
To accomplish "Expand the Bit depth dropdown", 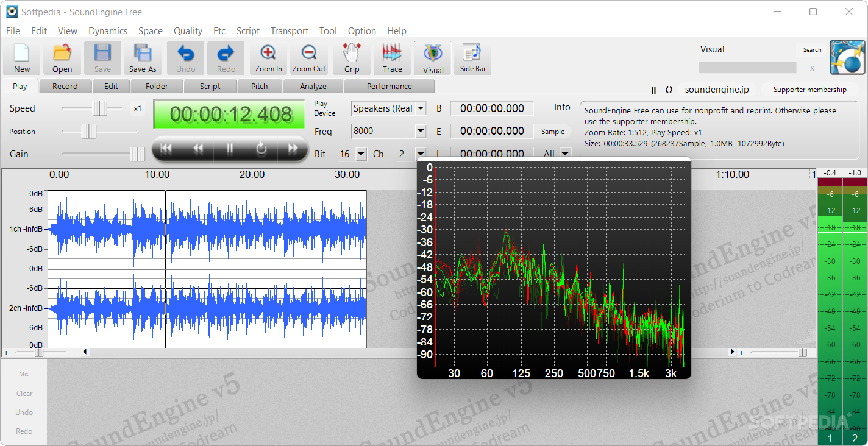I will pos(361,154).
